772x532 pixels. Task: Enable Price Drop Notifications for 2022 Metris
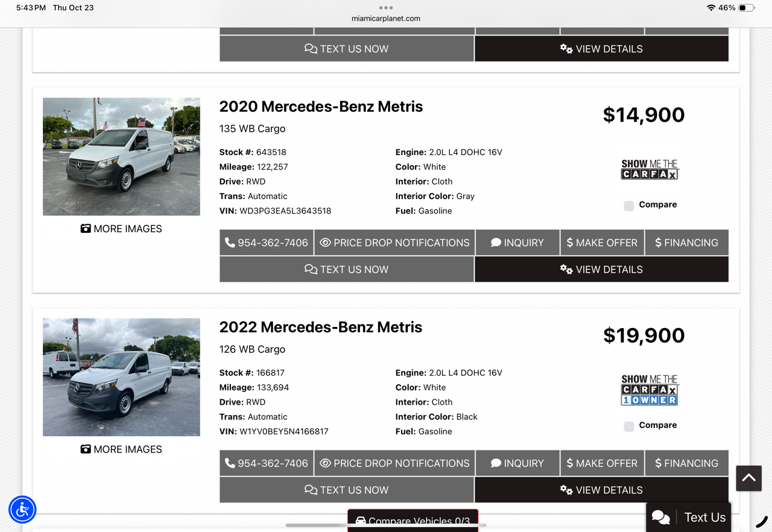(394, 463)
